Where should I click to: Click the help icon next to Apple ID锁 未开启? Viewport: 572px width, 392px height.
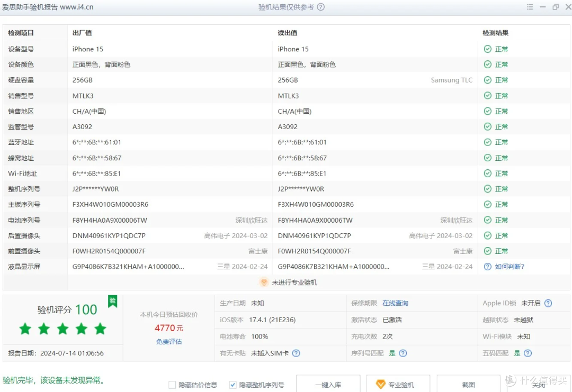click(548, 303)
